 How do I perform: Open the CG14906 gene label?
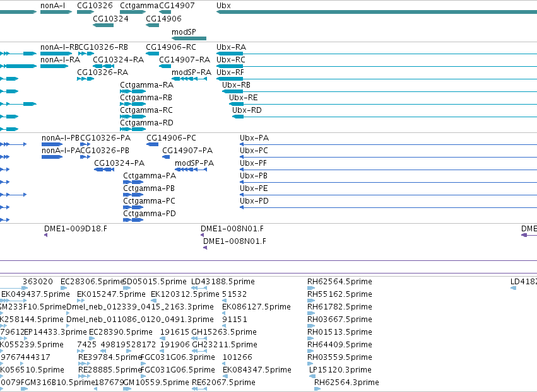163,18
